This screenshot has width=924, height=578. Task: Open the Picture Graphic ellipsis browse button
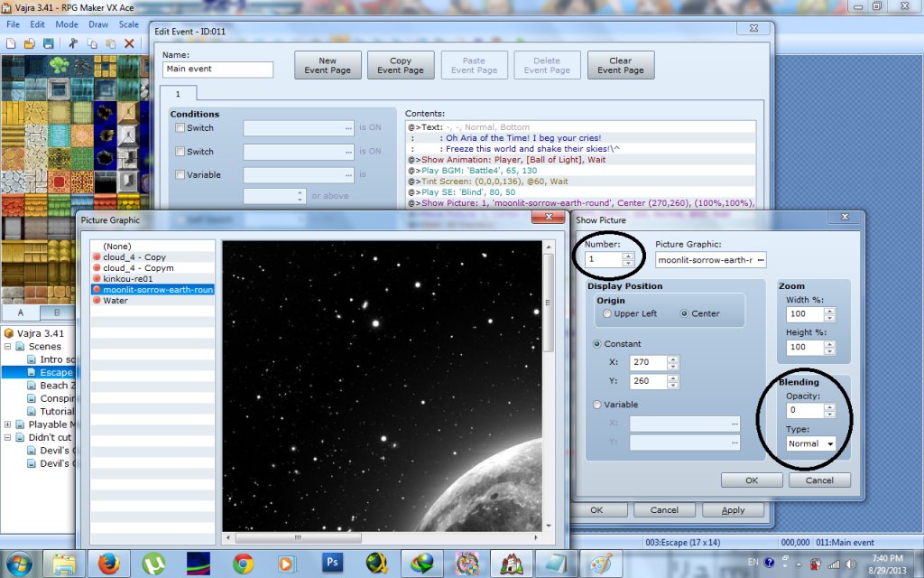(x=760, y=260)
